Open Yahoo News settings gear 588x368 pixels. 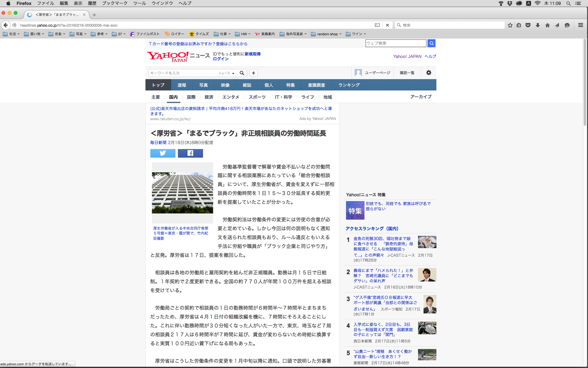coord(428,73)
